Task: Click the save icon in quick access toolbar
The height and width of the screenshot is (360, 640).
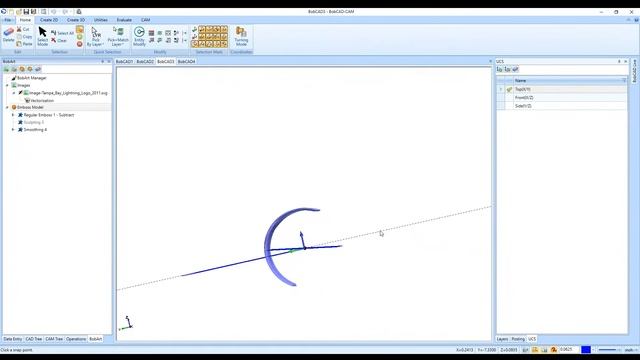Action: [x=26, y=12]
